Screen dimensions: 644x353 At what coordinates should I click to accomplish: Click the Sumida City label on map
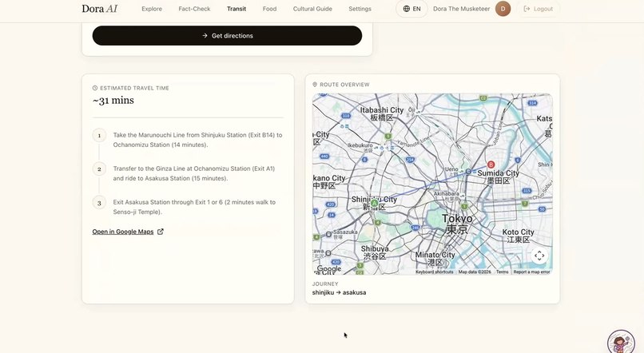(499, 177)
